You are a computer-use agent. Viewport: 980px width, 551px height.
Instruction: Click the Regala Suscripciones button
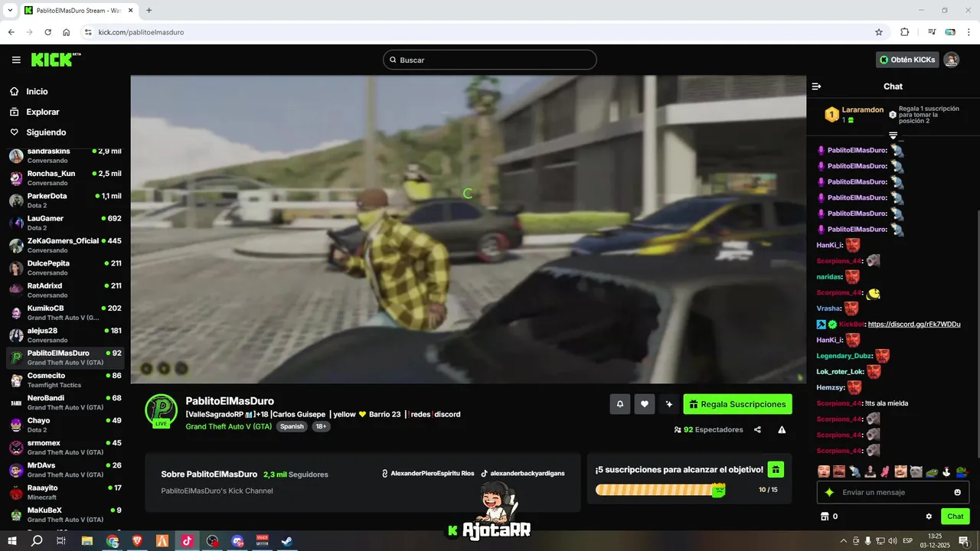(x=737, y=404)
